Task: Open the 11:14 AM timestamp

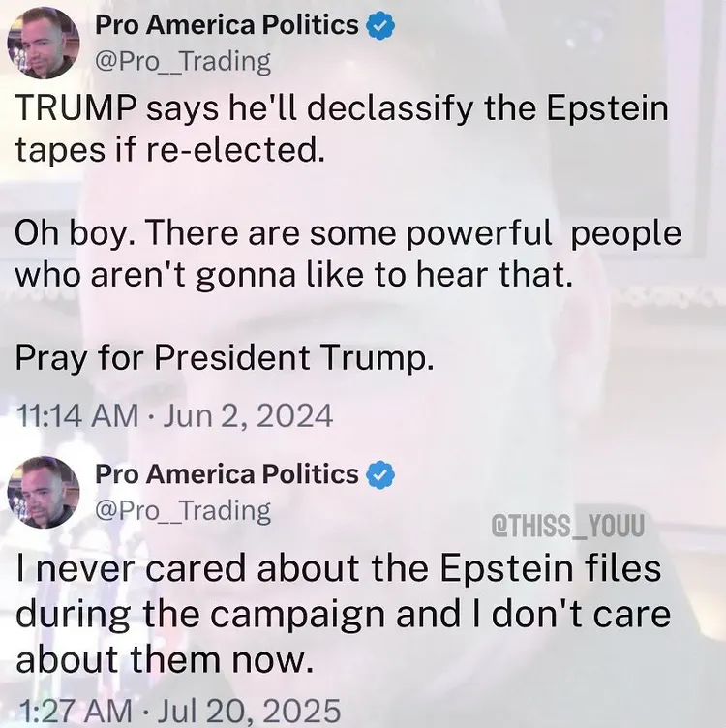Action: click(x=77, y=415)
